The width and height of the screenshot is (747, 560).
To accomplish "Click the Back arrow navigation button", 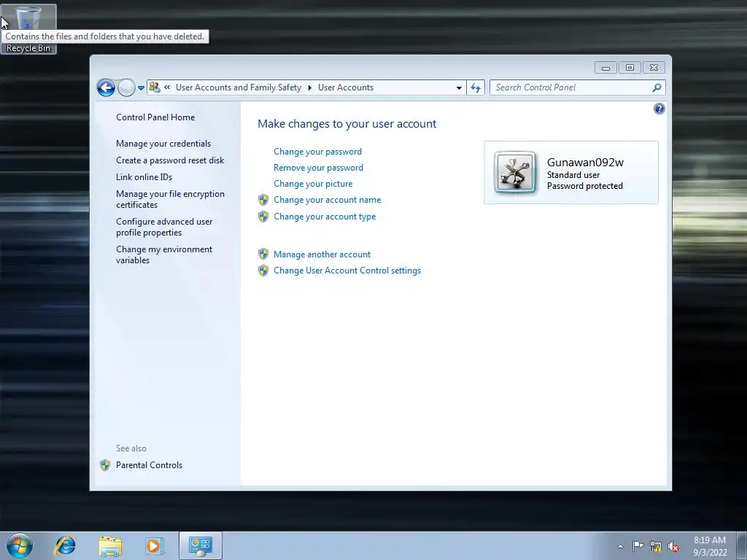I will [106, 87].
